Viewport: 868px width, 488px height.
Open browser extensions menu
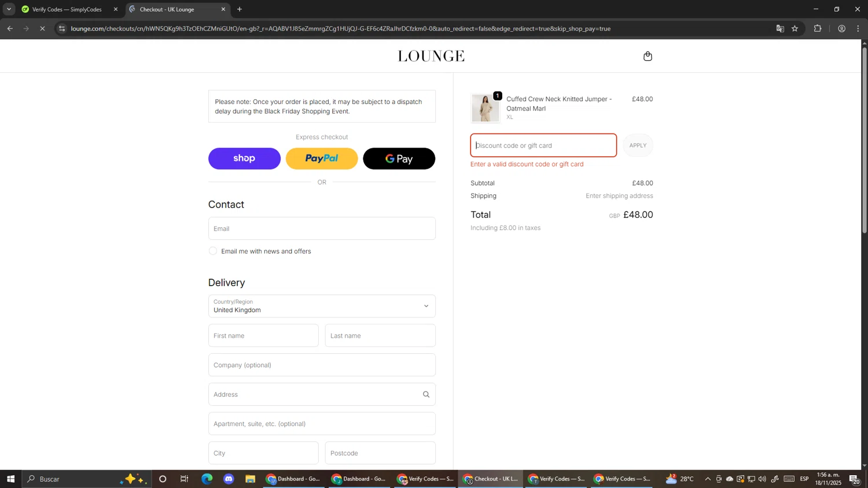(818, 28)
